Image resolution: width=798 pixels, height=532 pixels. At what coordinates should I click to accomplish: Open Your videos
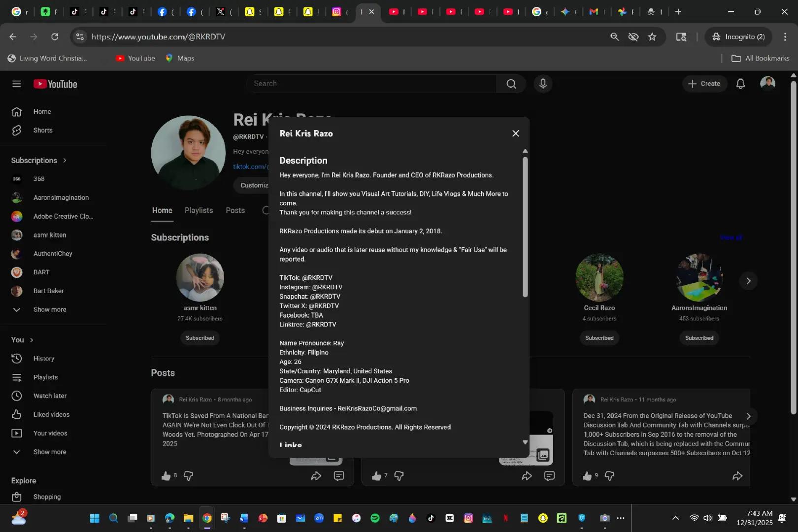pyautogui.click(x=53, y=433)
